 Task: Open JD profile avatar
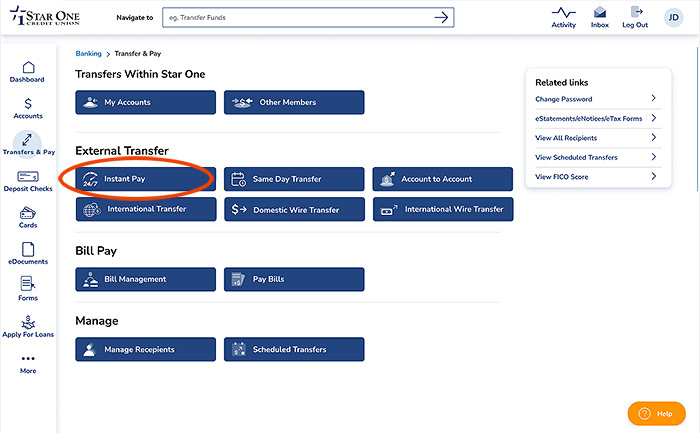click(x=674, y=18)
